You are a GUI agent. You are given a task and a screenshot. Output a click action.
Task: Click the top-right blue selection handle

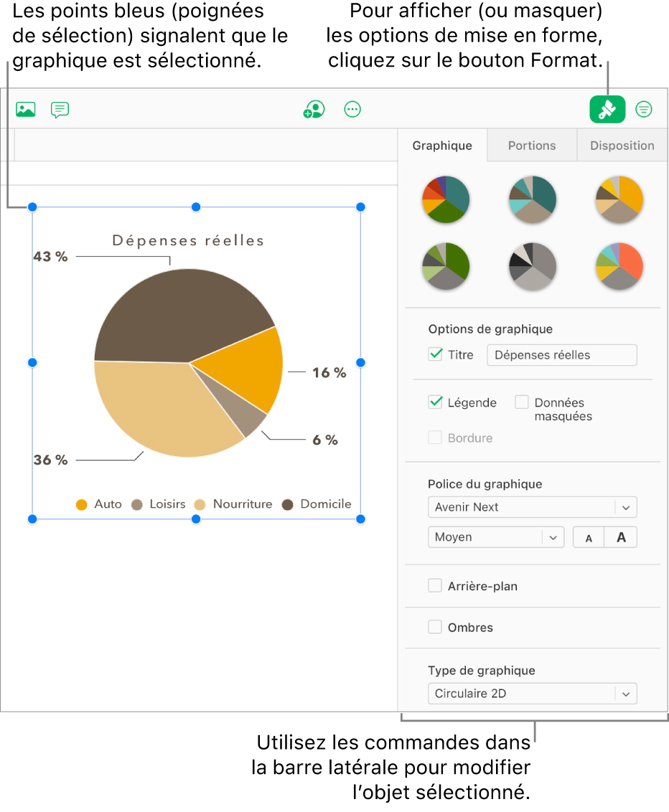pos(360,207)
